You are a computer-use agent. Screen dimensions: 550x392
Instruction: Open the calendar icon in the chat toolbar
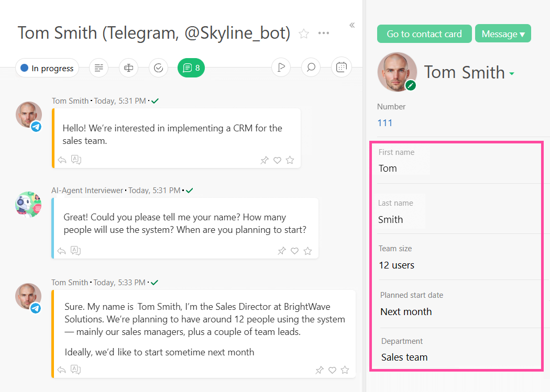342,67
